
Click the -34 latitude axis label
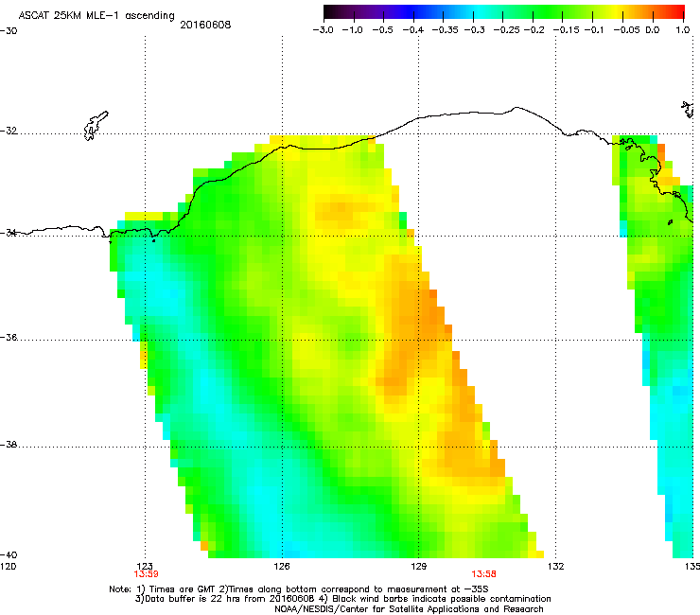9,233
